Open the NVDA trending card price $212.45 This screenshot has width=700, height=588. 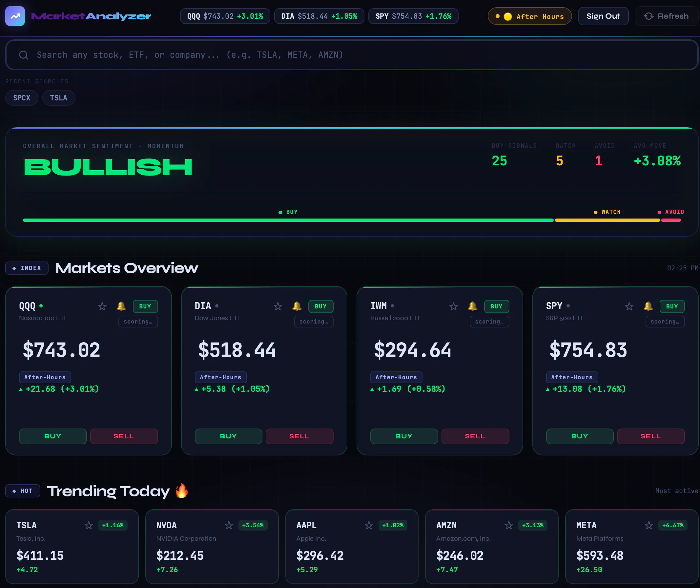[180, 556]
